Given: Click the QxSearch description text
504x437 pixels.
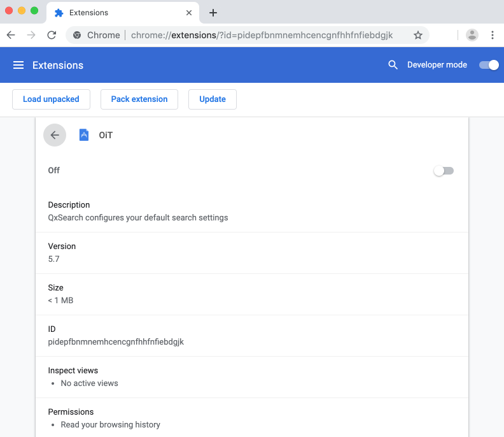Looking at the screenshot, I should 138,218.
